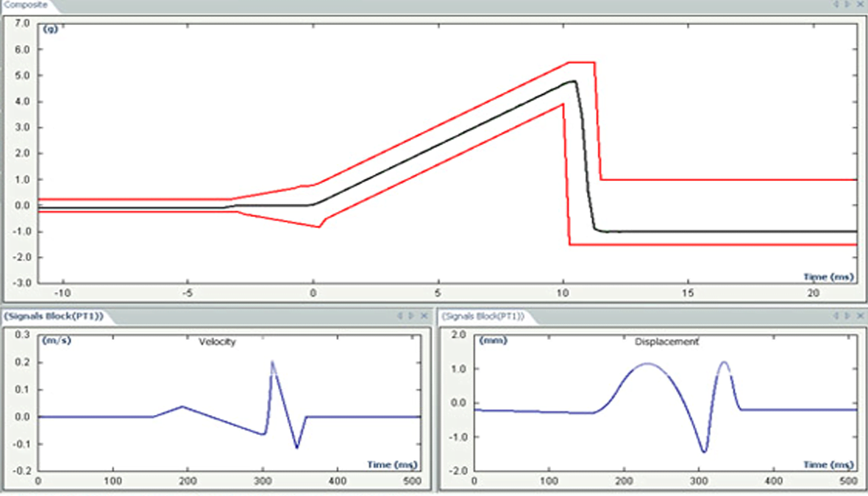Image resolution: width=868 pixels, height=496 pixels.
Task: Click the lowest trough of the displacement curve
Action: click(704, 452)
